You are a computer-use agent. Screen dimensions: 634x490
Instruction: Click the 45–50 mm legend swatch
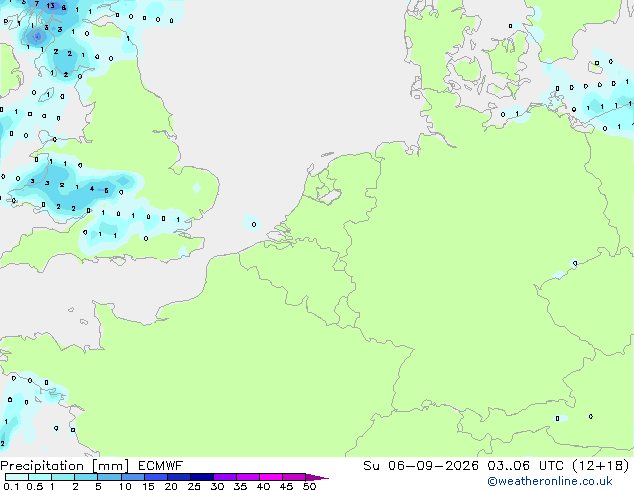coord(294,477)
